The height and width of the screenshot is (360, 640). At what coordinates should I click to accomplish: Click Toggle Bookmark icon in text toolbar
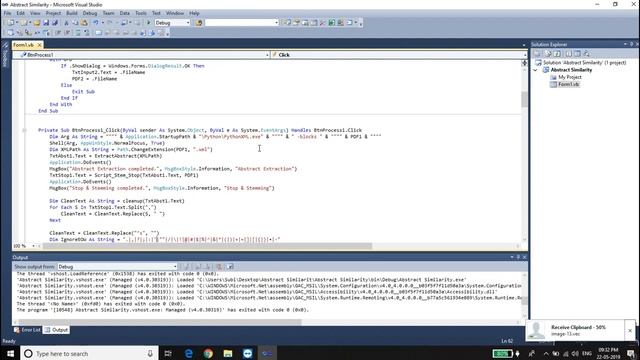[x=98, y=33]
